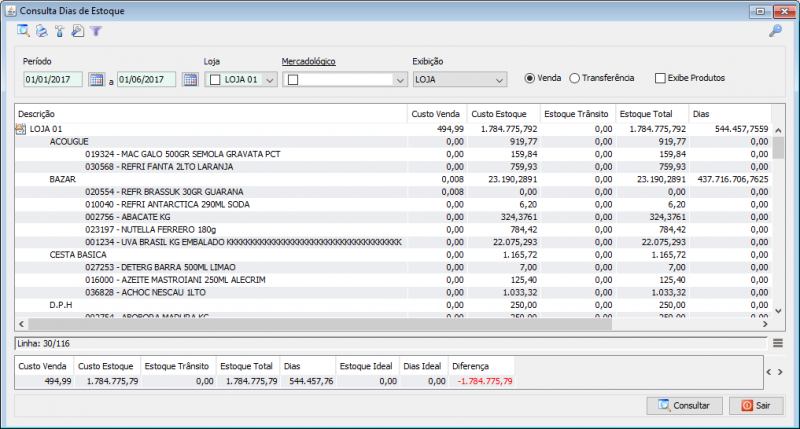
Task: Click the left chevron in totals panel
Action: tap(769, 372)
